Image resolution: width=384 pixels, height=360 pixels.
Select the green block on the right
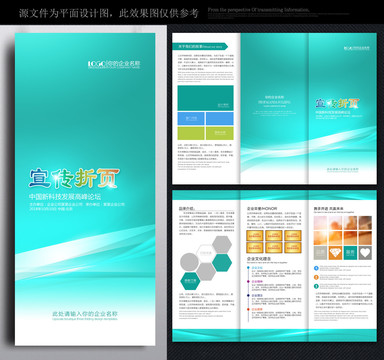coord(220,133)
